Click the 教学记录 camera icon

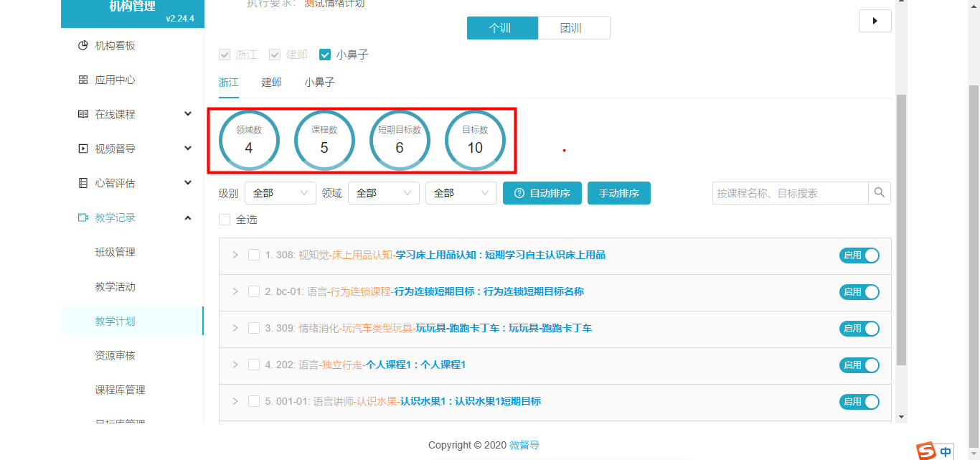pos(83,218)
